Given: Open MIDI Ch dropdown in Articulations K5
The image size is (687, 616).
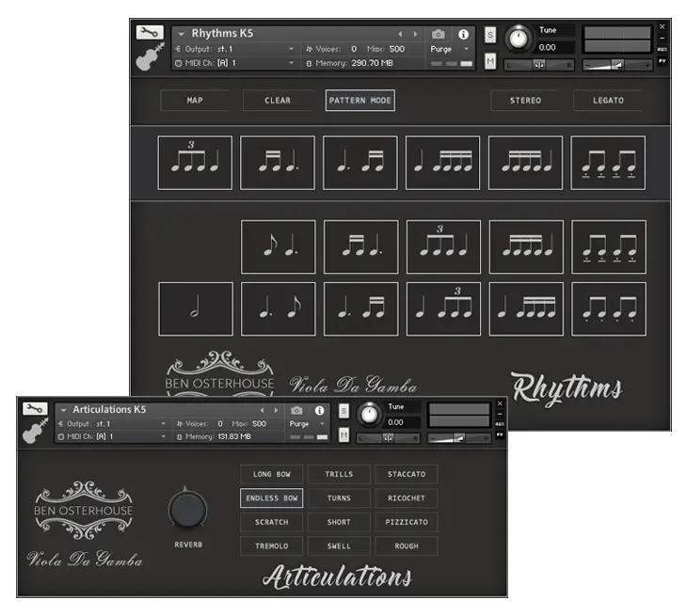Looking at the screenshot, I should [164, 436].
